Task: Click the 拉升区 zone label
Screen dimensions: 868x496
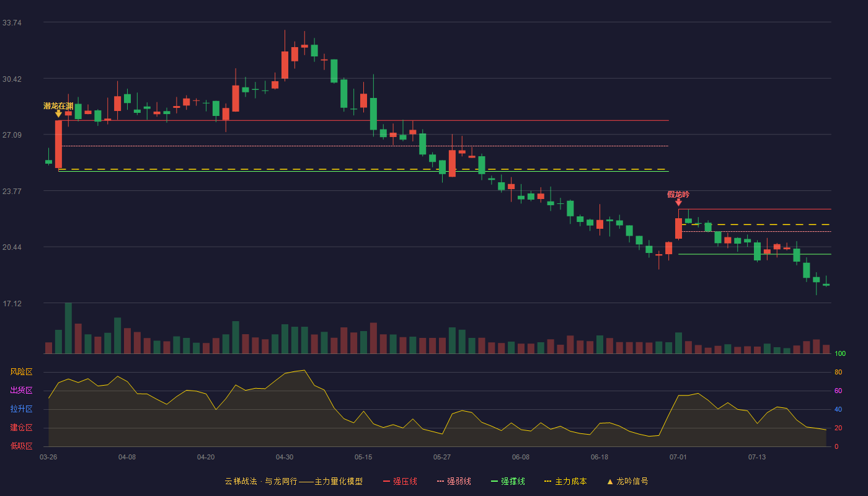Action: (x=21, y=409)
